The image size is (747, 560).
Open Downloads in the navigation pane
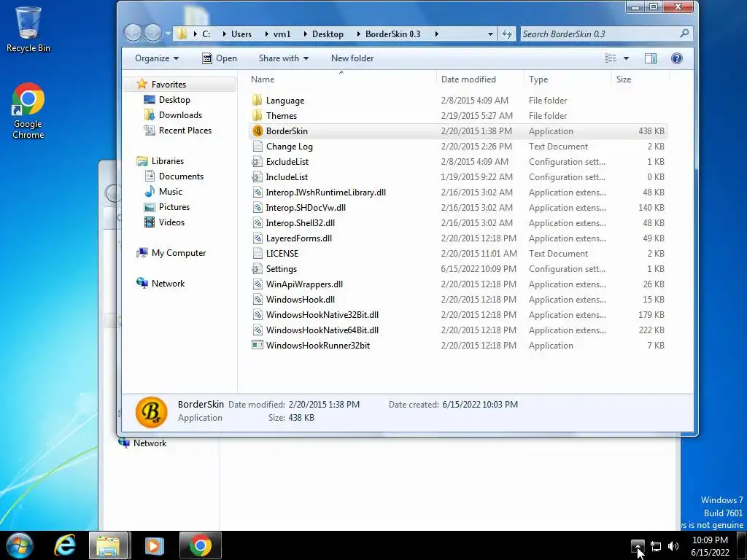coord(180,114)
